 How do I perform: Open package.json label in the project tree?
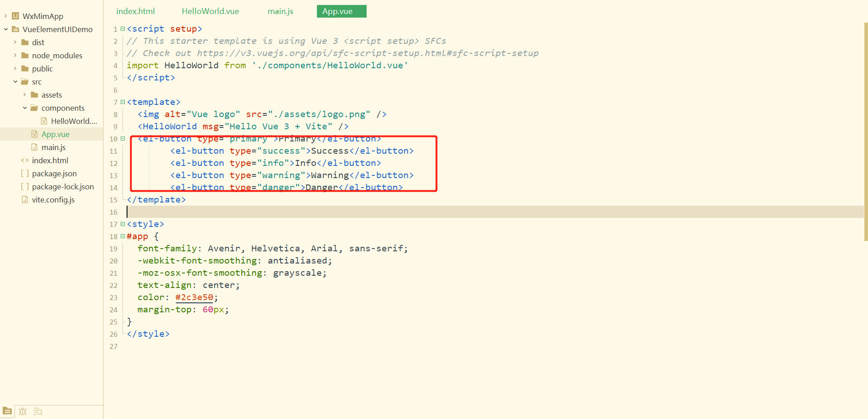pos(54,173)
